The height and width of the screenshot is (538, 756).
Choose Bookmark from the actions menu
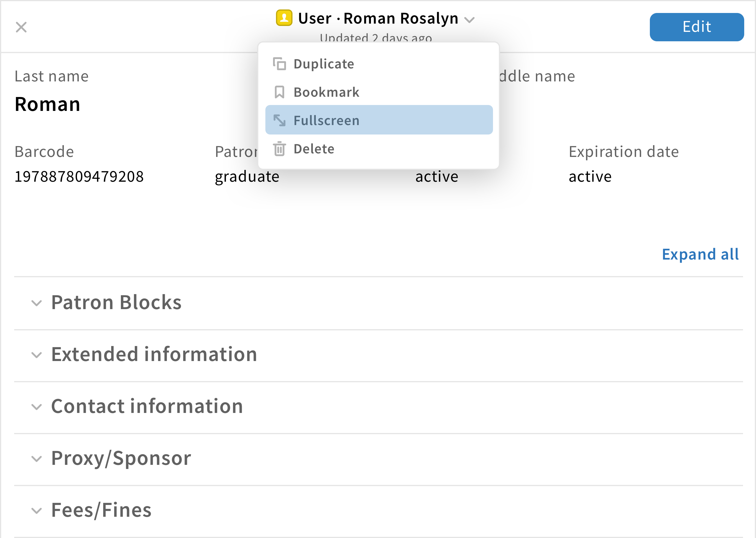326,92
